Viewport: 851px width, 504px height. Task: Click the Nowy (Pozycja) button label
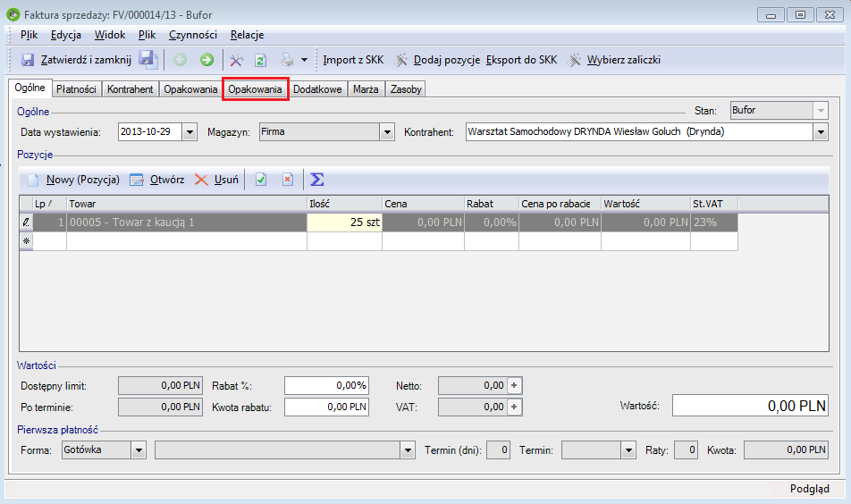83,180
